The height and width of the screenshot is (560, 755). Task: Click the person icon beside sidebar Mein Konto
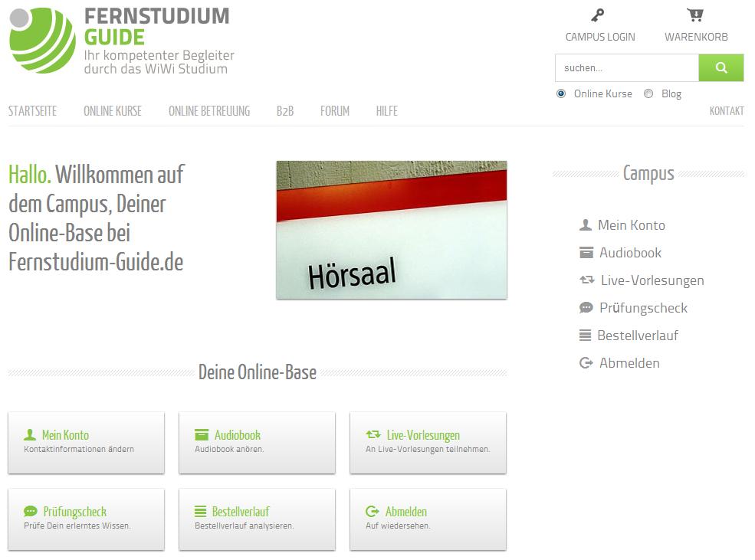[585, 224]
